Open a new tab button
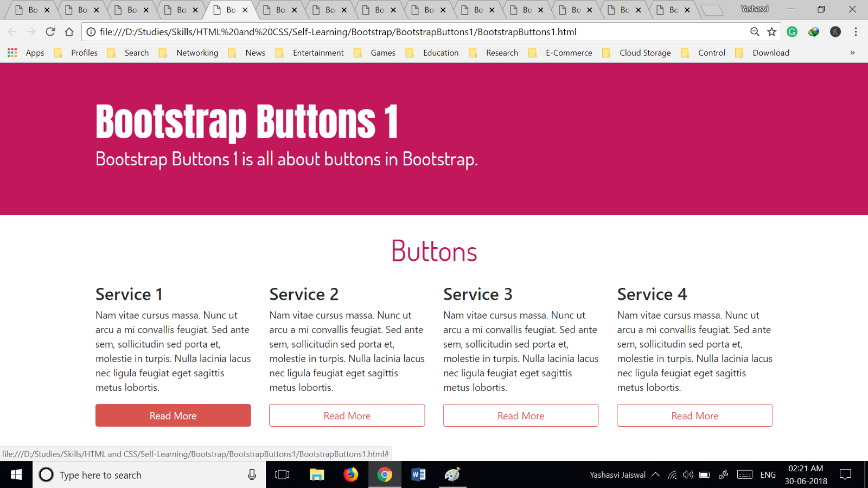868x488 pixels. tap(712, 10)
